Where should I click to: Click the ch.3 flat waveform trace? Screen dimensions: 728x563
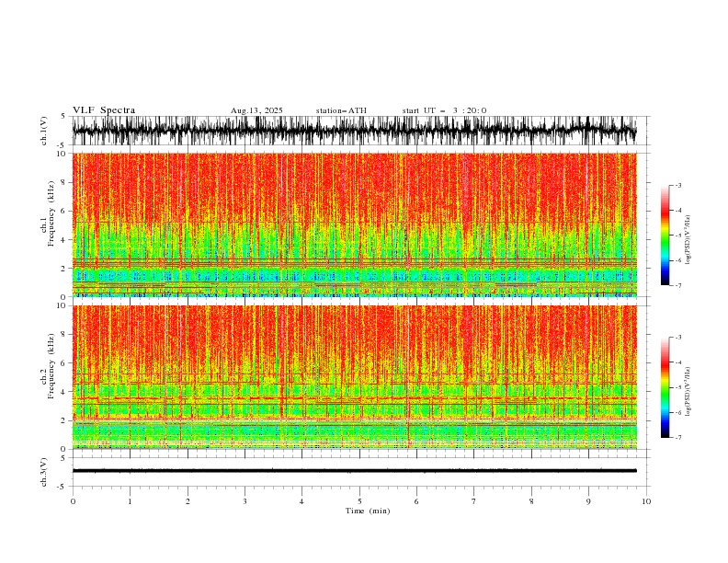point(354,471)
